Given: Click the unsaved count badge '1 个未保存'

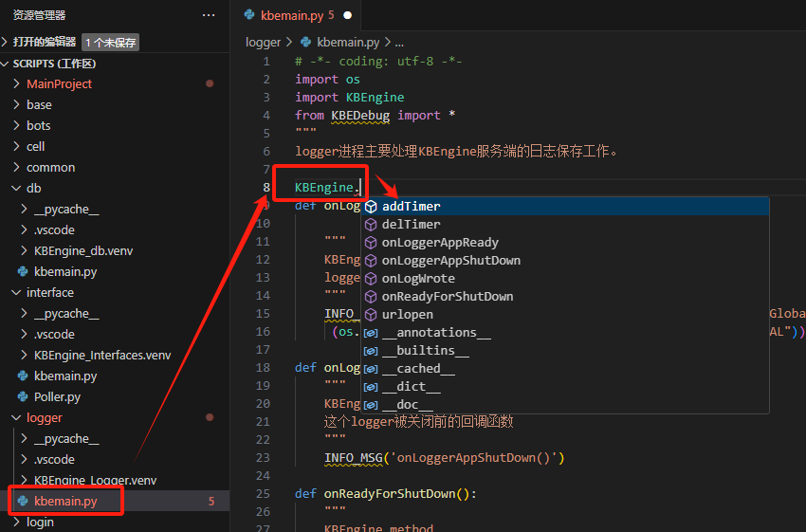Looking at the screenshot, I should click(111, 42).
